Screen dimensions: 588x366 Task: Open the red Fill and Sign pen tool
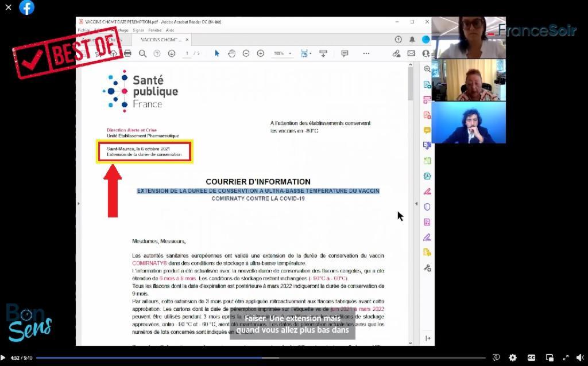point(427,192)
